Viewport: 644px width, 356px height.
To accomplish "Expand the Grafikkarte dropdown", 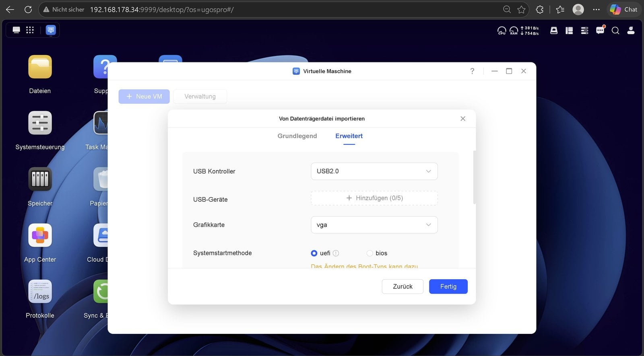I will pyautogui.click(x=374, y=225).
